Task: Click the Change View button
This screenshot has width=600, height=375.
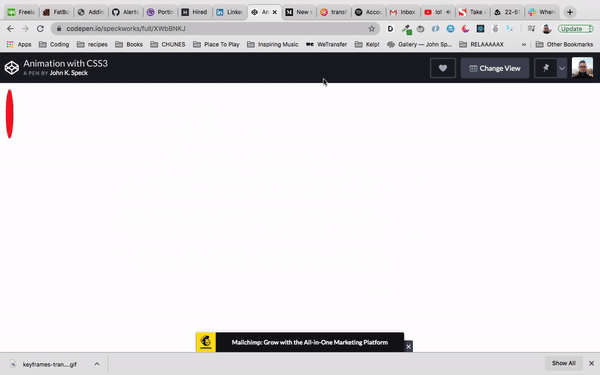Action: point(495,68)
